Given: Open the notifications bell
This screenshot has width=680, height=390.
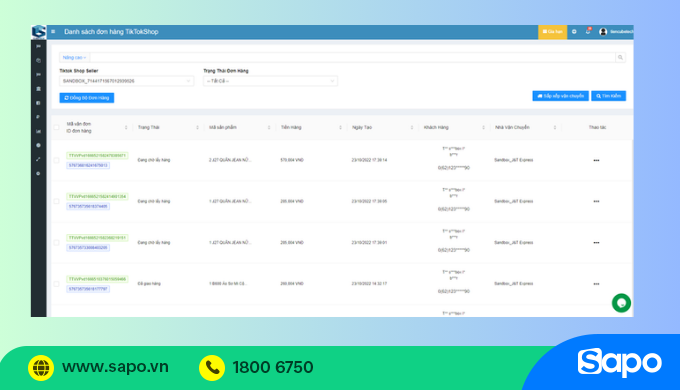Looking at the screenshot, I should 588,31.
